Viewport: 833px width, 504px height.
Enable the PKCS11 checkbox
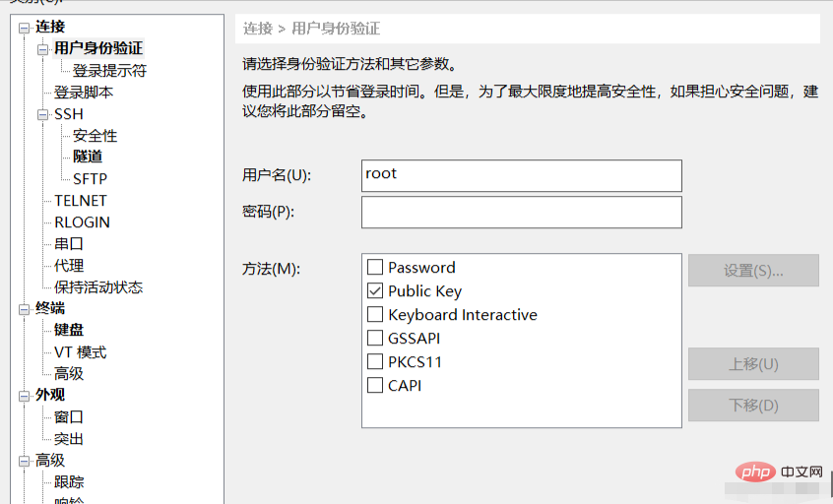click(375, 361)
